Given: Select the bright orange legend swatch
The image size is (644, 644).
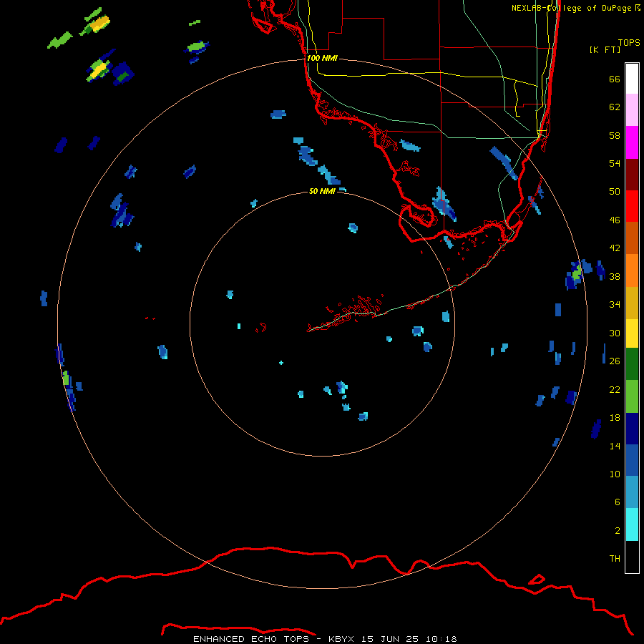Looking at the screenshot, I should pyautogui.click(x=632, y=270).
